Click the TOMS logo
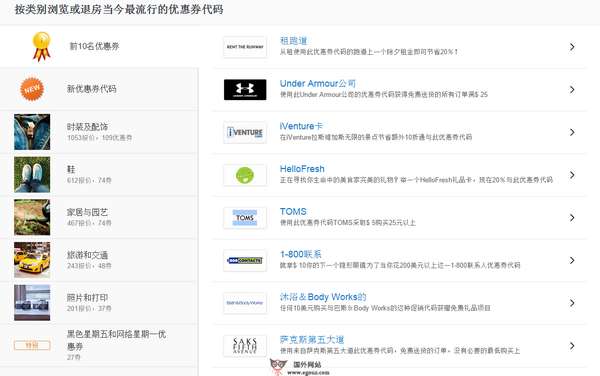Screen dimensions: 600x376 (245, 218)
